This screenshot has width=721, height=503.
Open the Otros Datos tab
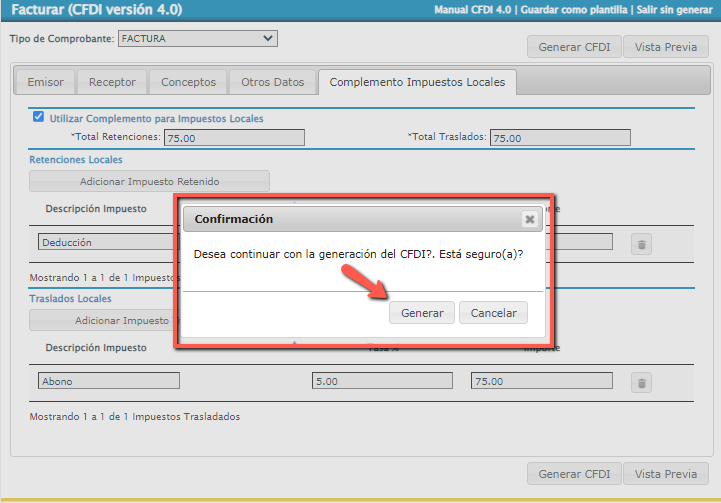coord(272,82)
